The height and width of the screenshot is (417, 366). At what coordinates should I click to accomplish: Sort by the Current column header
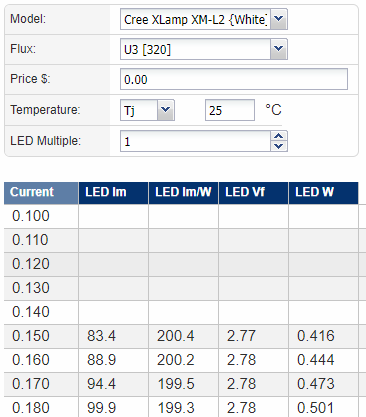[x=41, y=193]
